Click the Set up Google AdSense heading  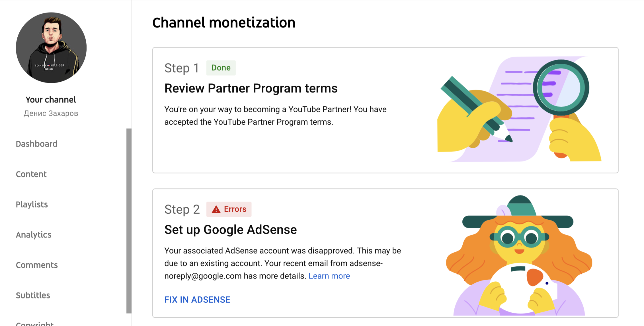[x=230, y=230]
